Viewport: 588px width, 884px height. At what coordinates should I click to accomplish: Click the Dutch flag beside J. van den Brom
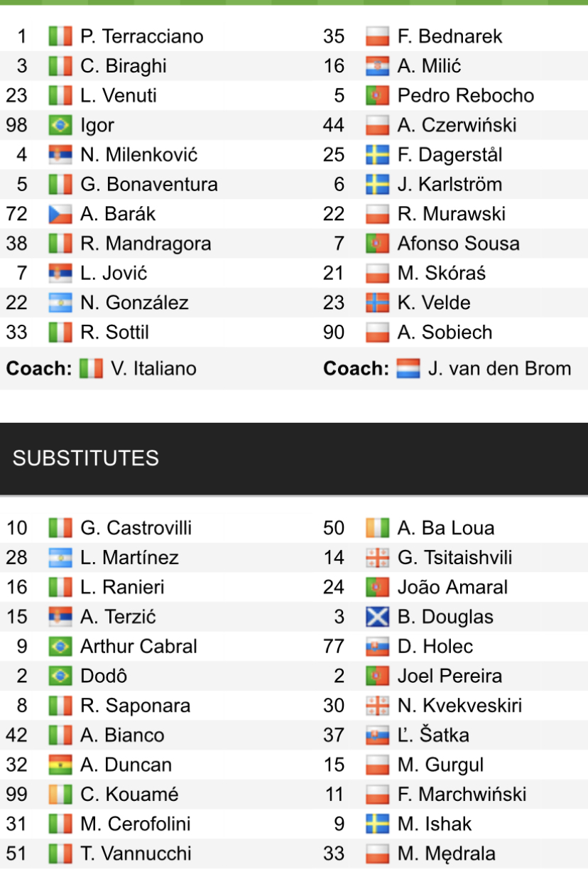[x=409, y=369]
